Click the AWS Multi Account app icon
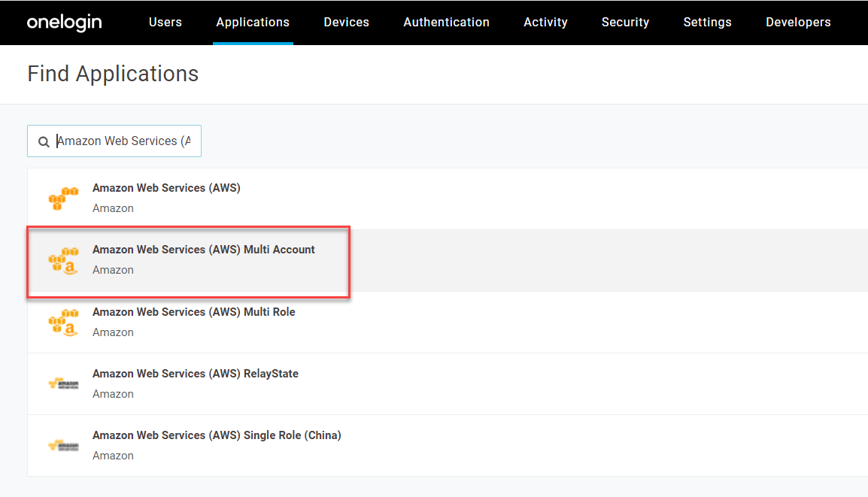 (x=63, y=261)
